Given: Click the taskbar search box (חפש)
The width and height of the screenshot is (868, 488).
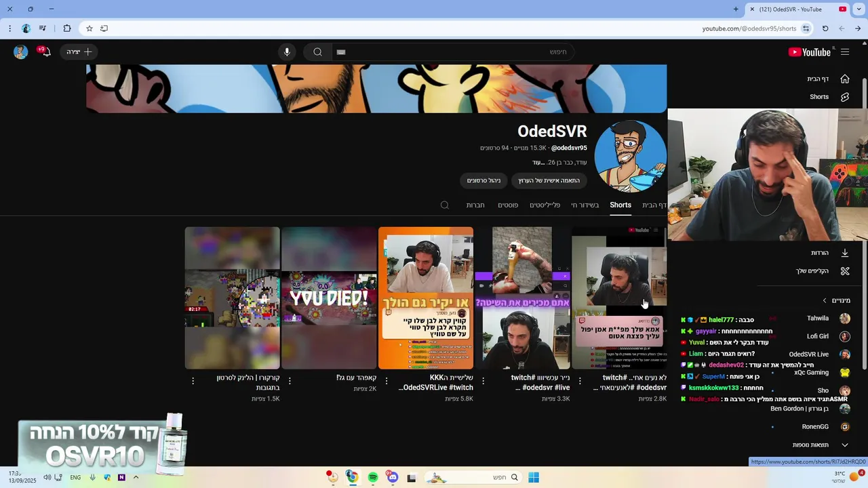Looking at the screenshot, I should pos(473,477).
